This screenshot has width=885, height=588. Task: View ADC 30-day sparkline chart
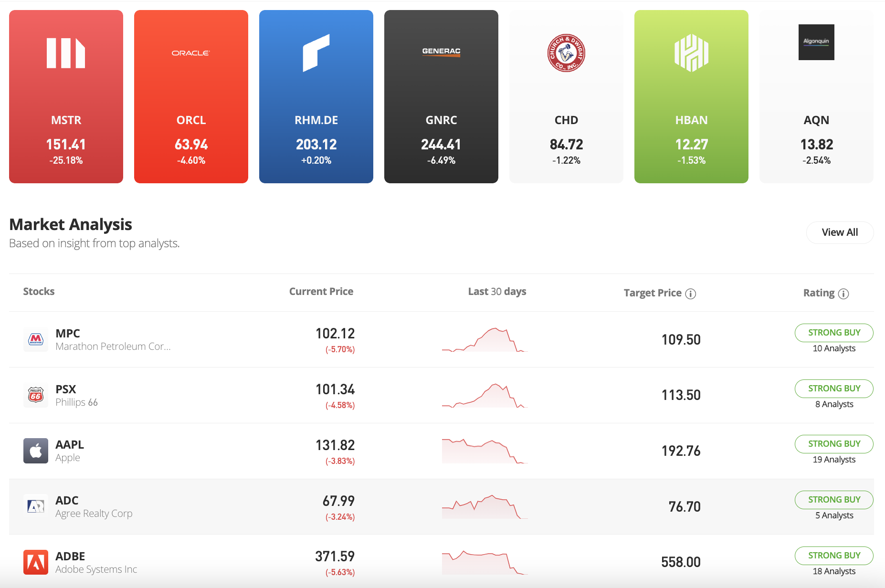pos(485,507)
